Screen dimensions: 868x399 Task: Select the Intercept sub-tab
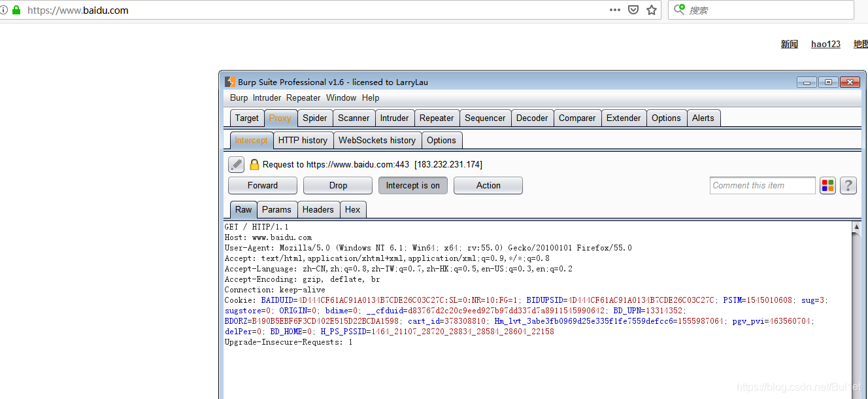pyautogui.click(x=252, y=141)
